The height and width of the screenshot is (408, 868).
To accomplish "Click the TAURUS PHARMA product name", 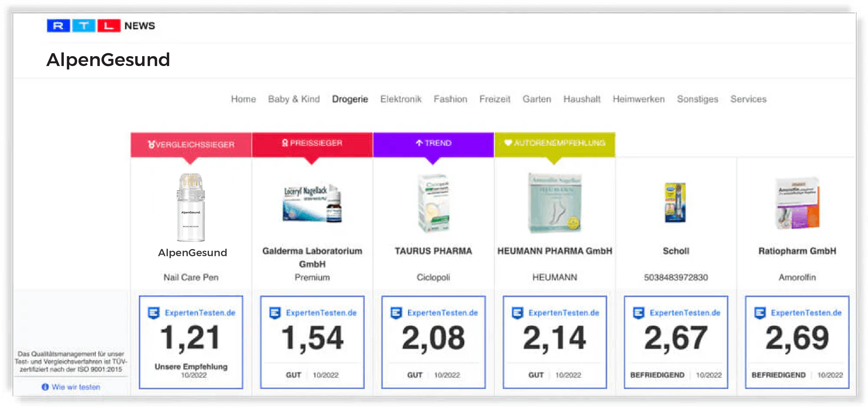I will pos(433,251).
